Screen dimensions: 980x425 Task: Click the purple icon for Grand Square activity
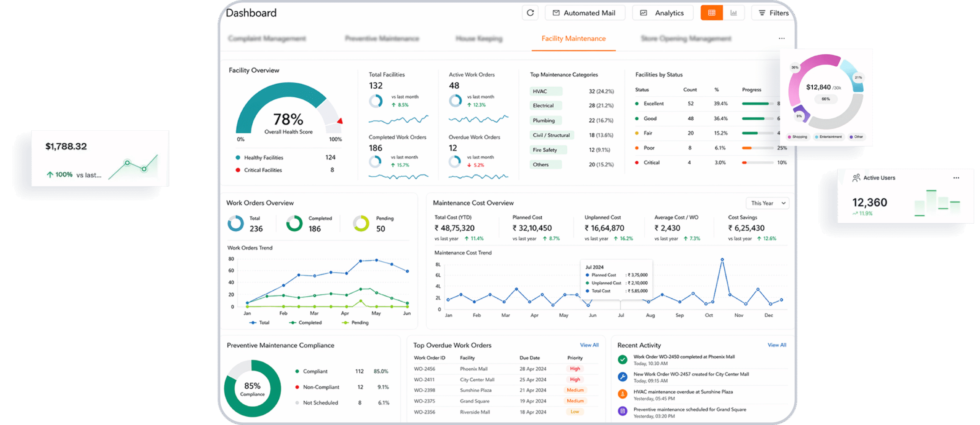[x=622, y=411]
